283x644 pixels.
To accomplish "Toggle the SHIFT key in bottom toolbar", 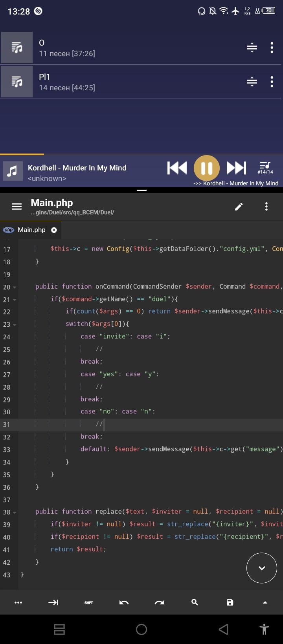I will pyautogui.click(x=88, y=602).
